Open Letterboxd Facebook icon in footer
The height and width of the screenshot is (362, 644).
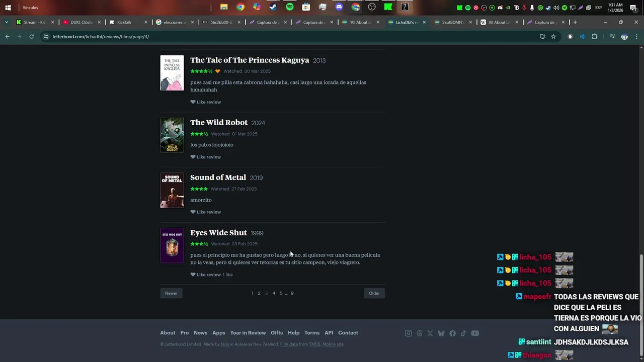click(452, 333)
